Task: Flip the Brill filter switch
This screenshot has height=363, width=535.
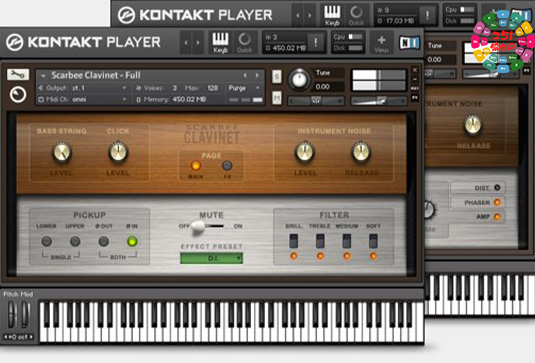Action: point(293,241)
